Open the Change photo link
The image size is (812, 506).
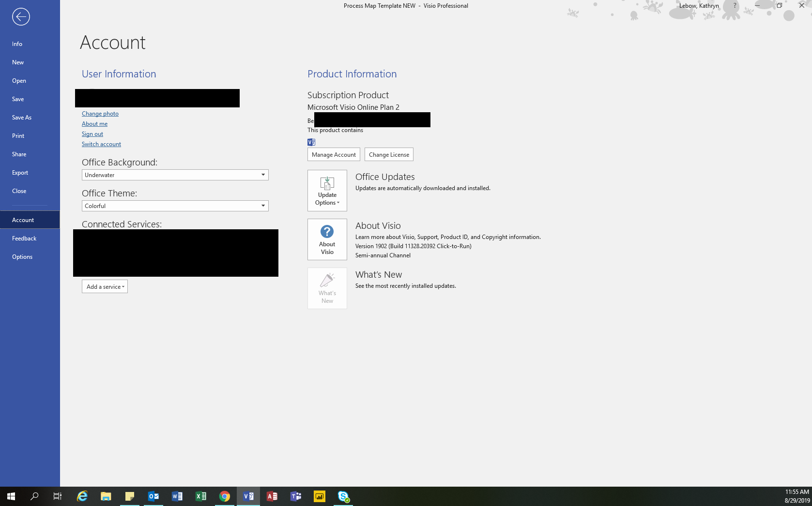coord(100,113)
